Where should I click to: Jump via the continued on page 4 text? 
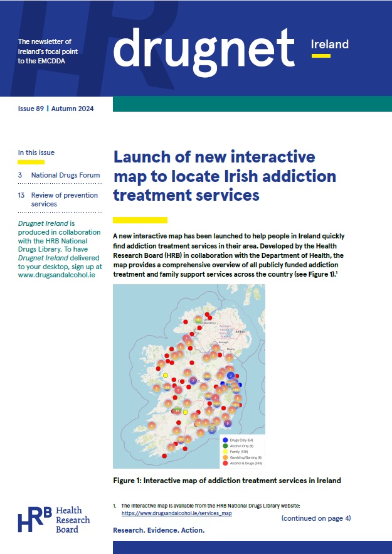pyautogui.click(x=315, y=518)
